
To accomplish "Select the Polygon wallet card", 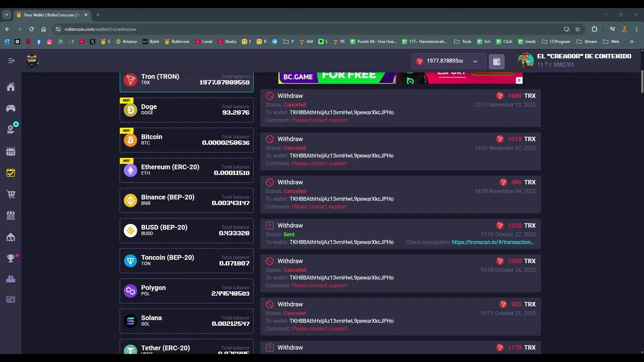I will pyautogui.click(x=187, y=291).
